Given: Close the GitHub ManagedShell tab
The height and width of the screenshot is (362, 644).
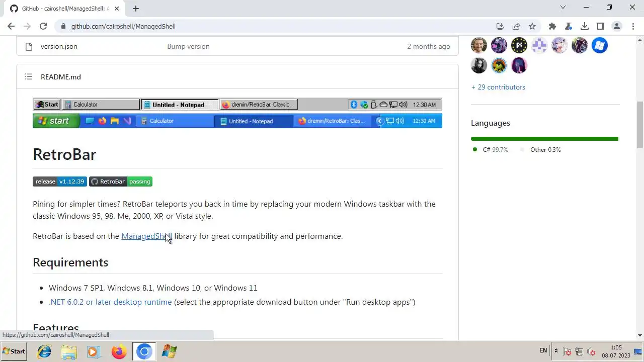Looking at the screenshot, I should click(x=117, y=9).
